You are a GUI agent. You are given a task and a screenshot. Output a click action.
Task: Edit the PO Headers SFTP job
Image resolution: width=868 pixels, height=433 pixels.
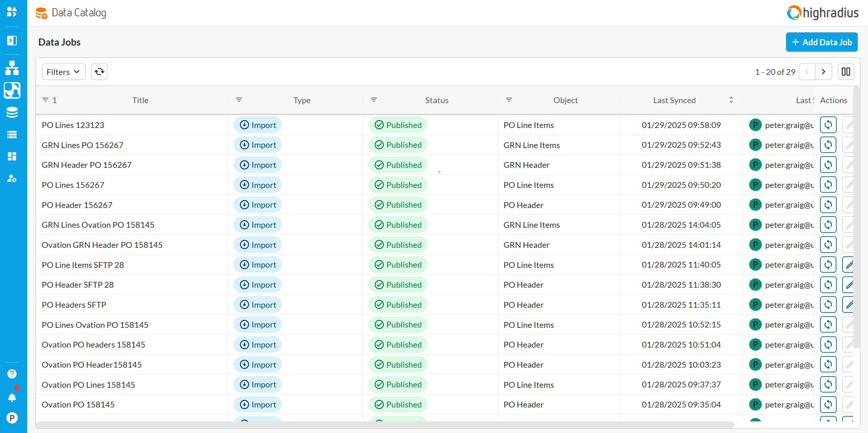[848, 305]
